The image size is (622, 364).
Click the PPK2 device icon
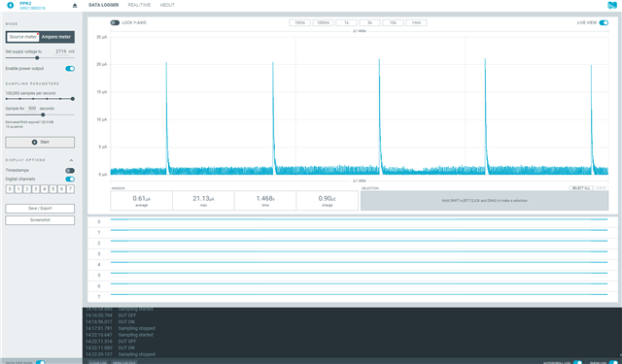click(11, 6)
